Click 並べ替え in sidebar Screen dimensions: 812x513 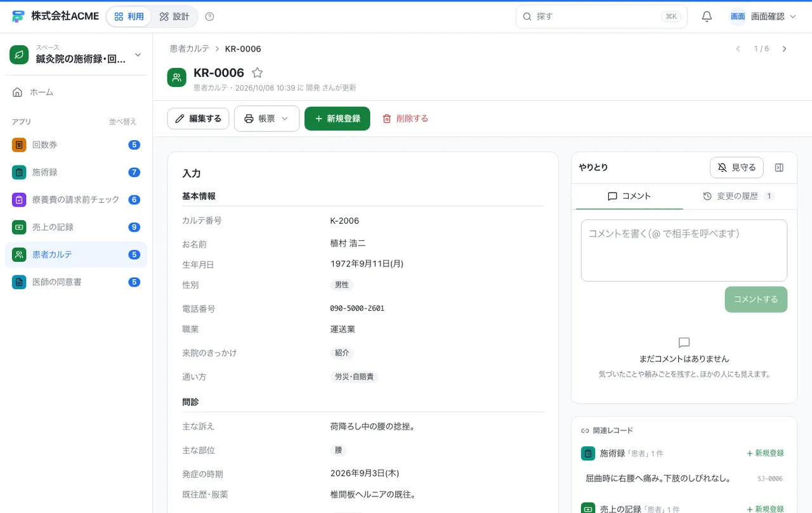coord(122,122)
